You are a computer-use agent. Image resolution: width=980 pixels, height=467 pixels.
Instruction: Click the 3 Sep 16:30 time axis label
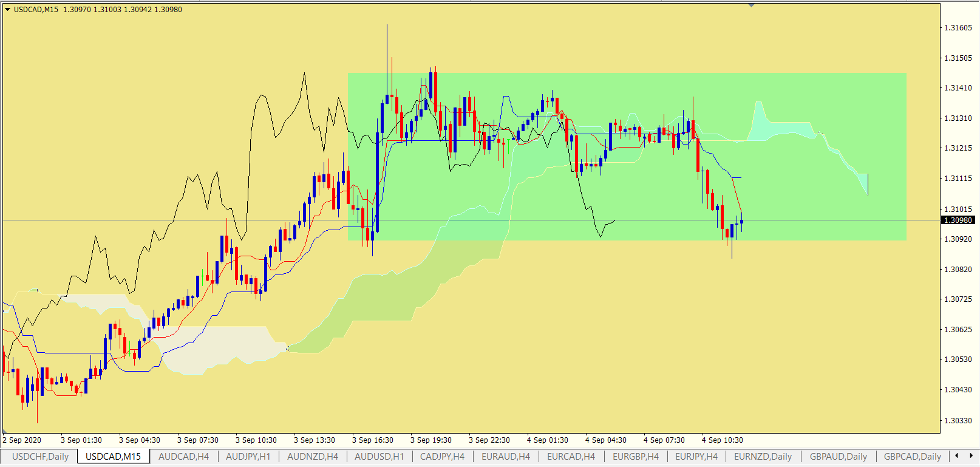pos(373,440)
